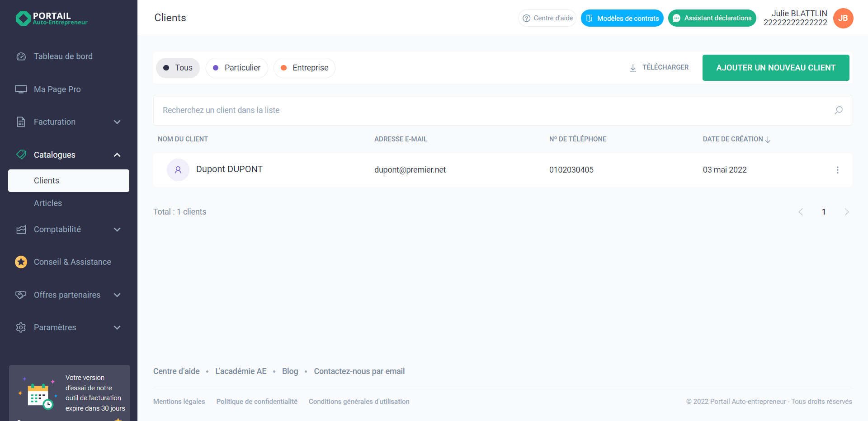Viewport: 868px width, 421px height.
Task: Click the Ma Page Pro monitor icon
Action: 21,89
